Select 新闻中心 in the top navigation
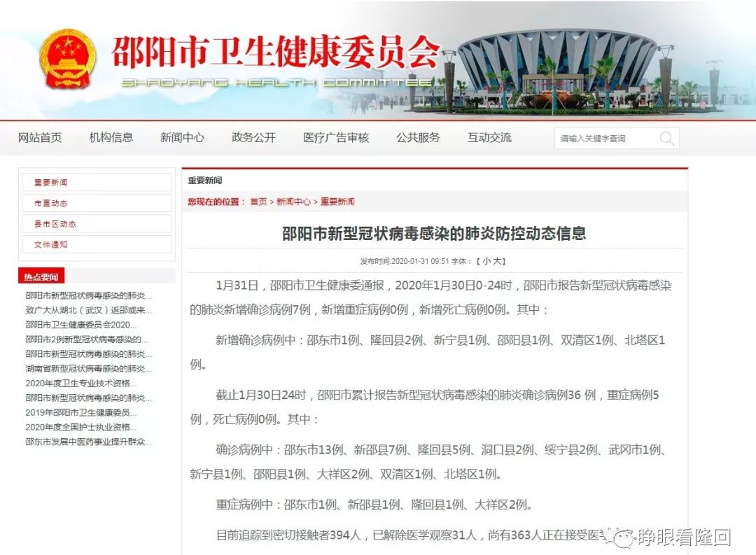 tap(182, 138)
